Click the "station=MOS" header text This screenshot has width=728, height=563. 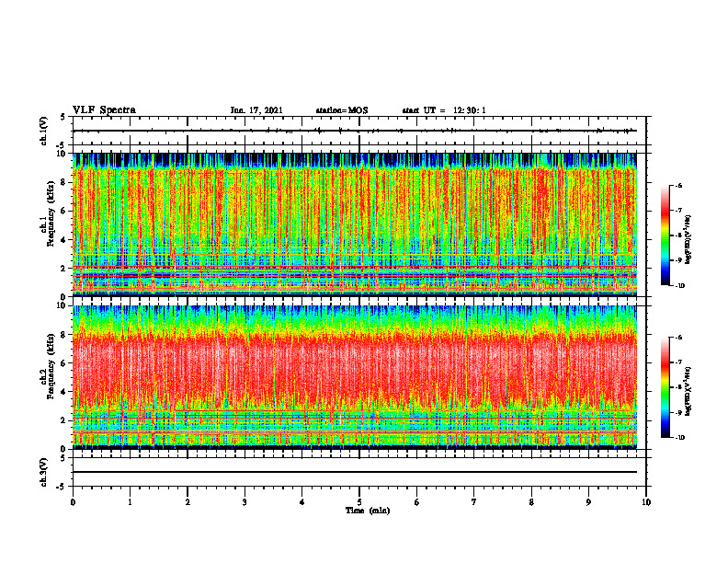pos(342,110)
